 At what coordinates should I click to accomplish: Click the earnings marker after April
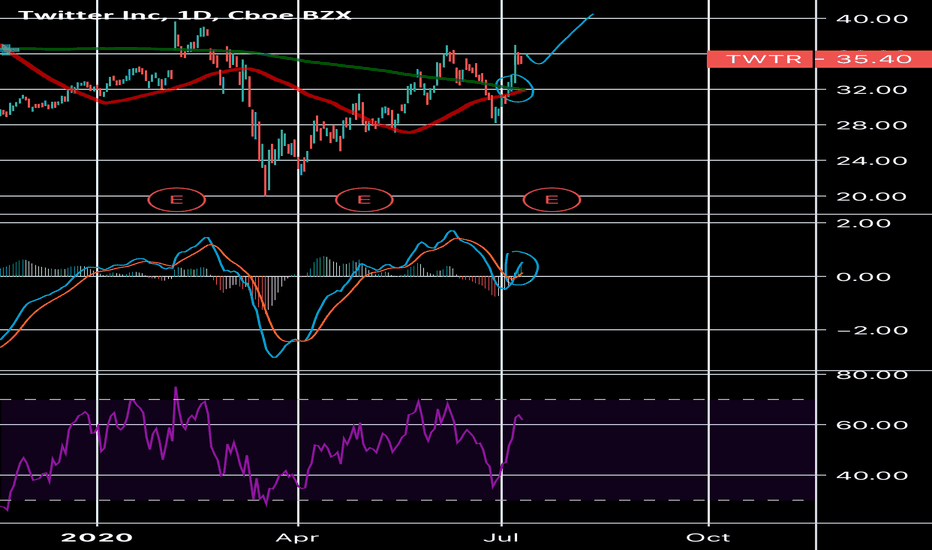(x=364, y=200)
